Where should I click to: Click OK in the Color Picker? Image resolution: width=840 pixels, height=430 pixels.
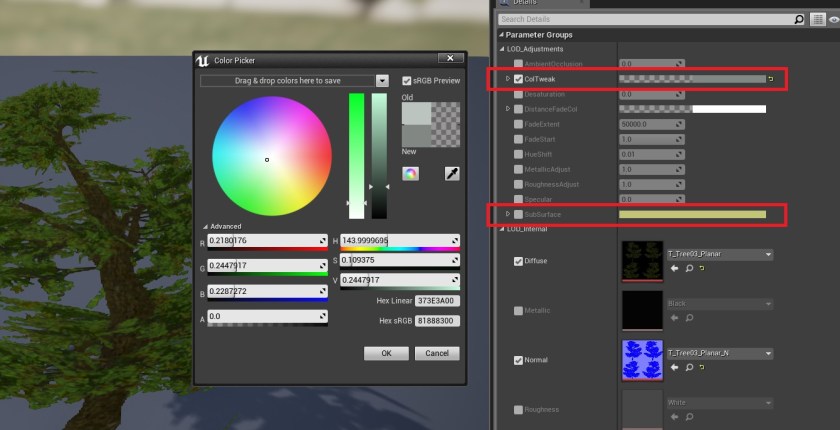pos(385,353)
